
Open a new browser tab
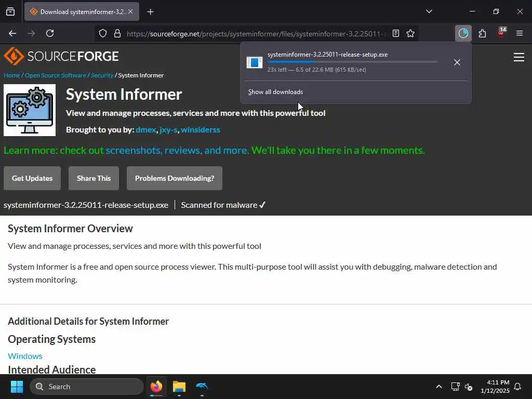point(151,12)
